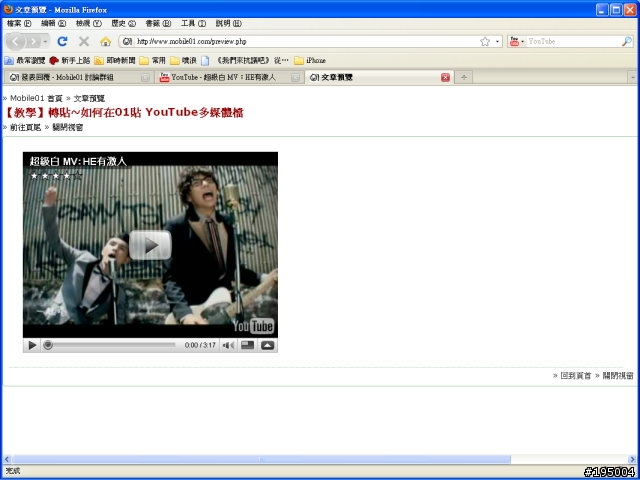Click the large play overlay on the video
The image size is (640, 480).
coord(150,245)
